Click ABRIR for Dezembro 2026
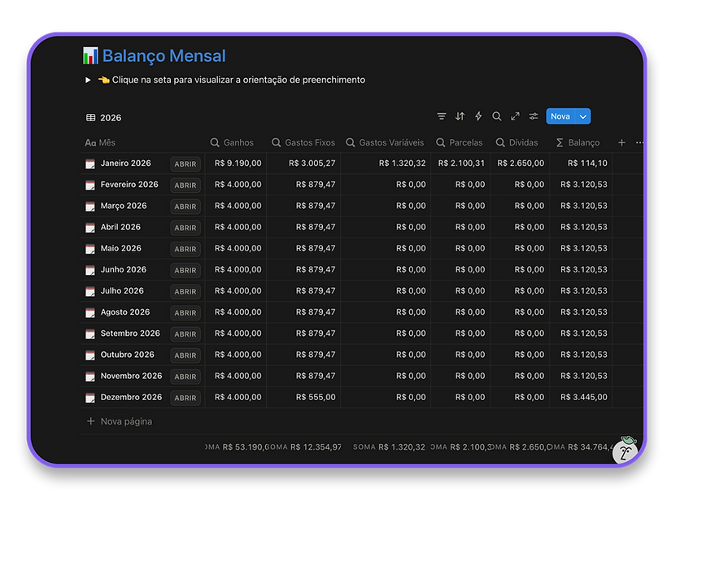This screenshot has height=562, width=728. point(185,398)
